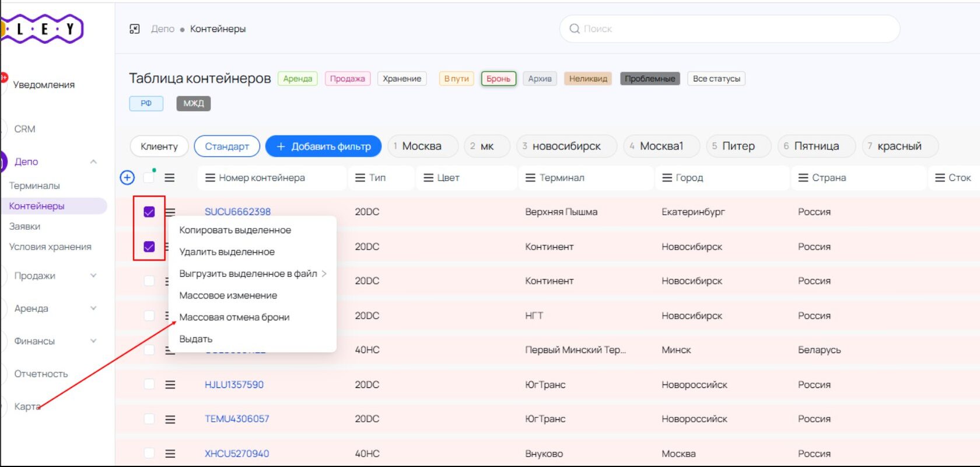Open container link TEMU4306057

237,419
